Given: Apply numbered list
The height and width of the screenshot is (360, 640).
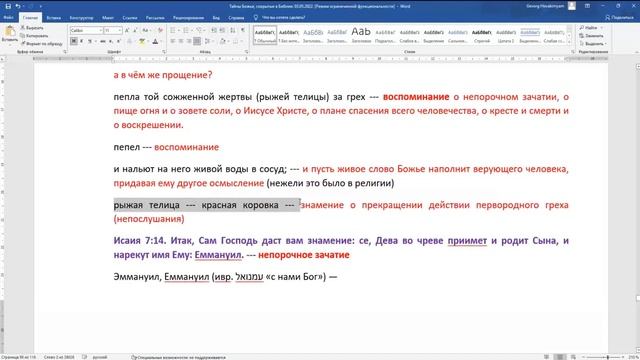Looking at the screenshot, I should tap(187, 30).
